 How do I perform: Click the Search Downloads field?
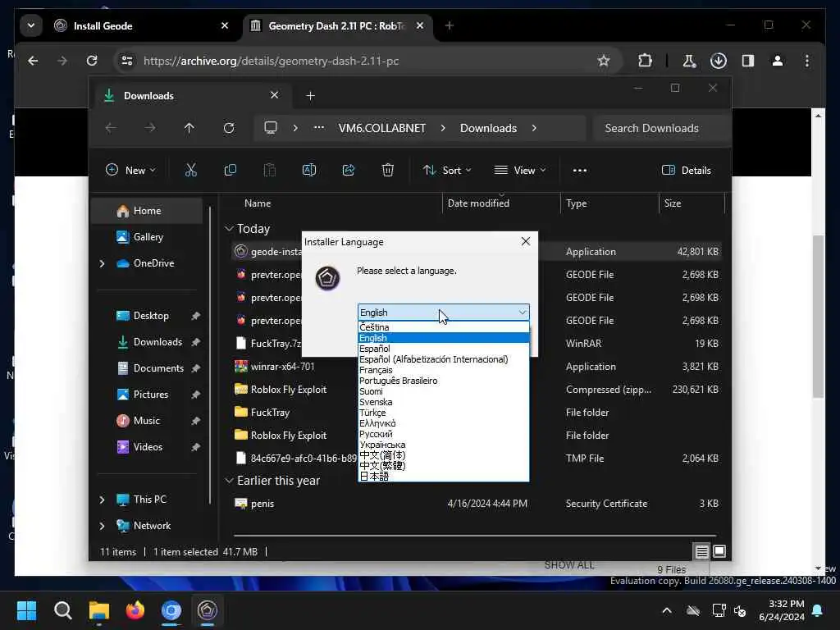[661, 128]
